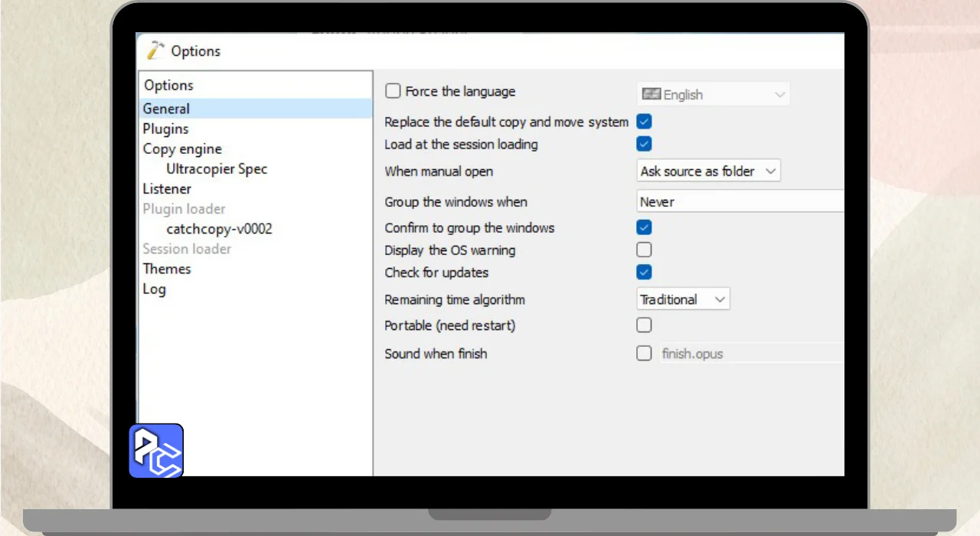Uncheck Load at the session loading

(x=644, y=144)
